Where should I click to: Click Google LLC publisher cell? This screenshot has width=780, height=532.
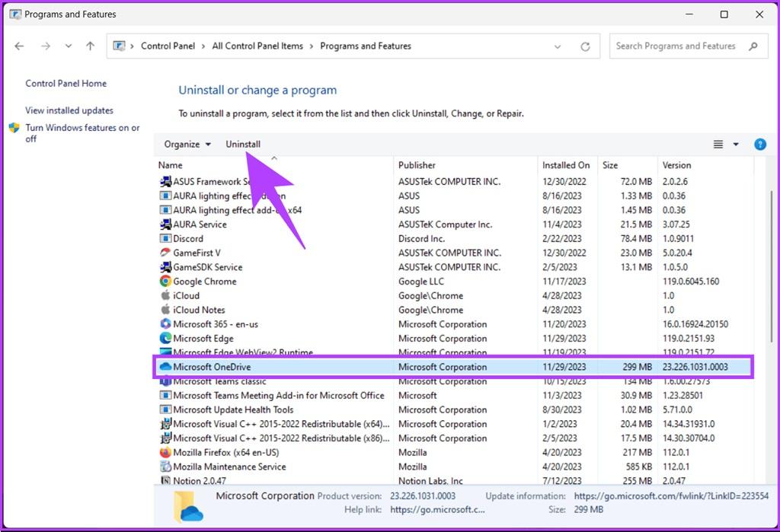(420, 282)
